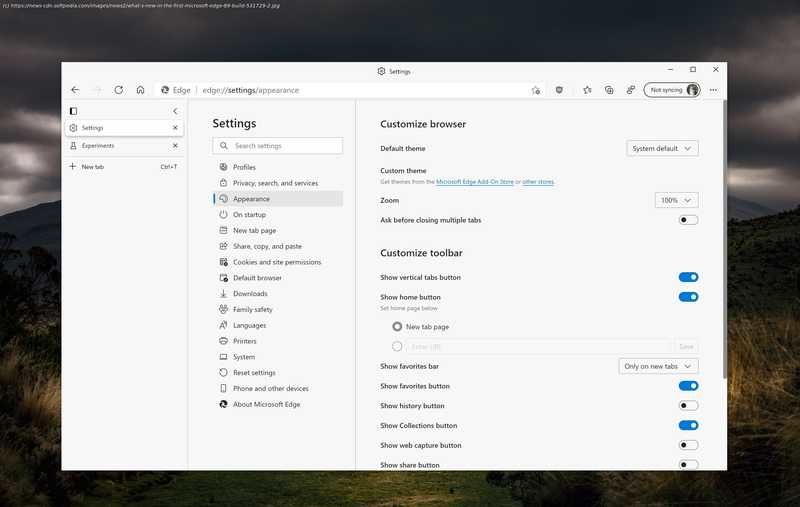Collapse the vertical tabs pane

pos(175,111)
